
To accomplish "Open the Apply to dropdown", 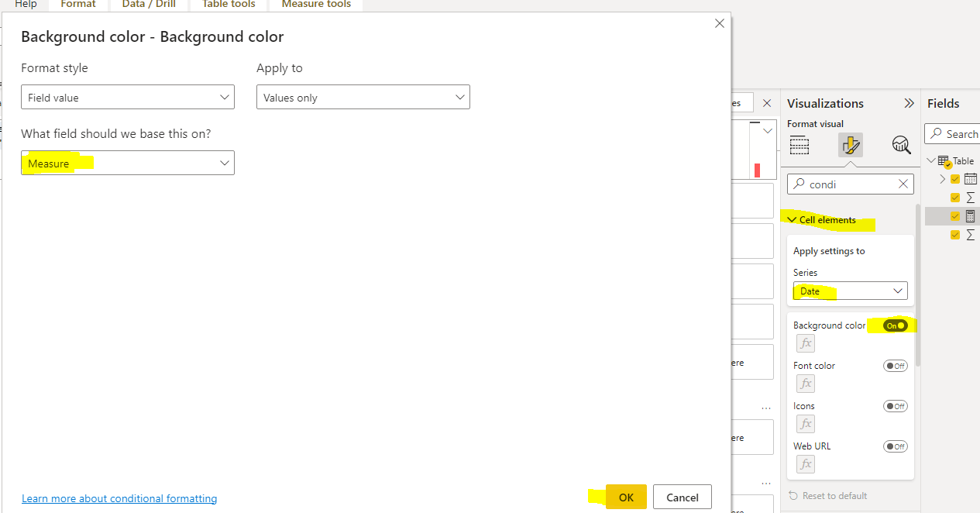I will coord(363,98).
